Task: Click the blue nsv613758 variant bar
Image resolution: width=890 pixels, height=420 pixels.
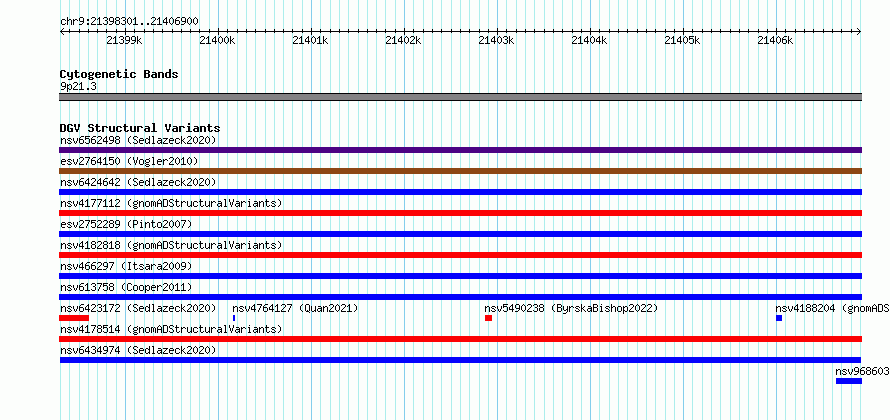Action: point(460,297)
